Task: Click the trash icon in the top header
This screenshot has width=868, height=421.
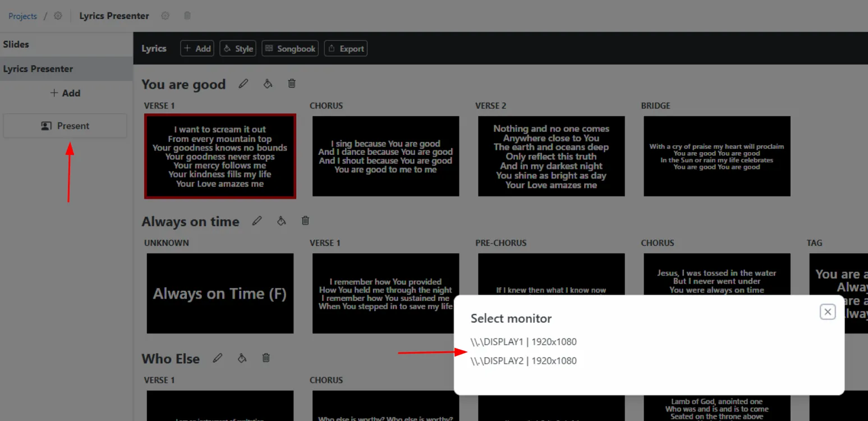Action: pyautogui.click(x=187, y=16)
